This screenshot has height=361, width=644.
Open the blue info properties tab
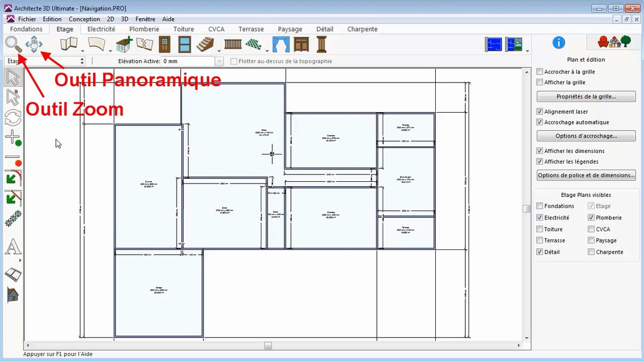tap(559, 42)
